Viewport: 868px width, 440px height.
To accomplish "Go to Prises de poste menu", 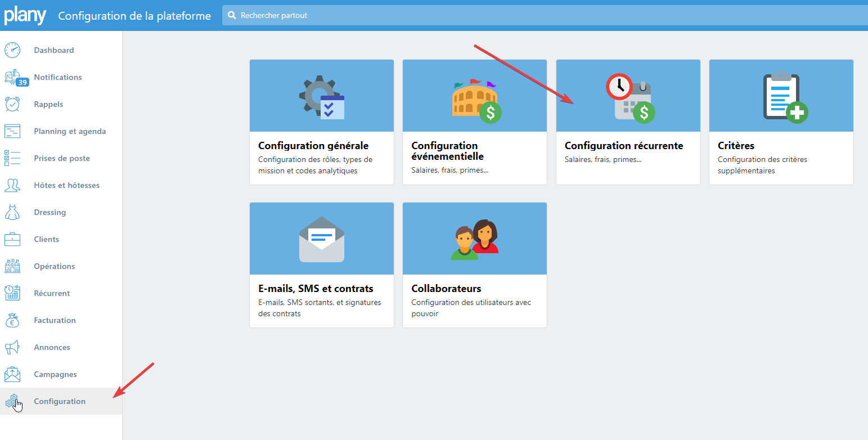I will [x=61, y=158].
